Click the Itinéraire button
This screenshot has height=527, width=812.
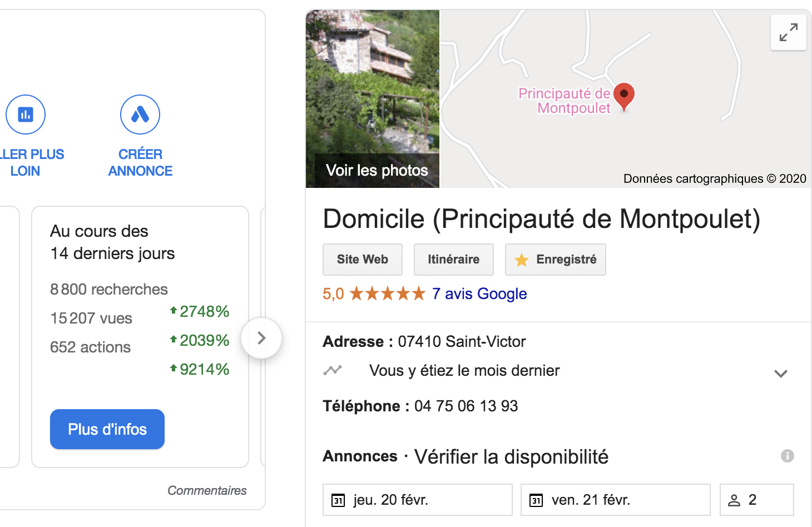point(454,260)
